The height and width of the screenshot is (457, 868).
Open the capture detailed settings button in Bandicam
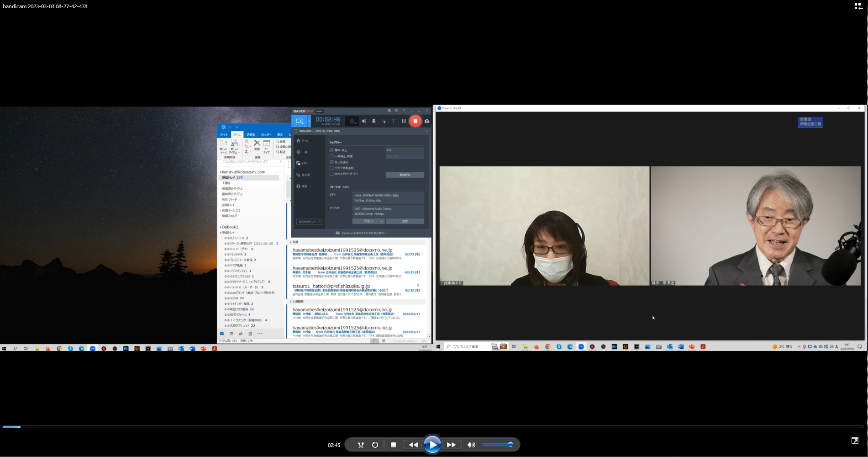point(405,175)
